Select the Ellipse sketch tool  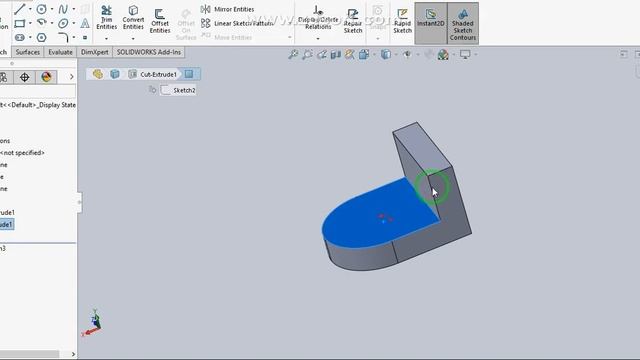click(x=63, y=23)
